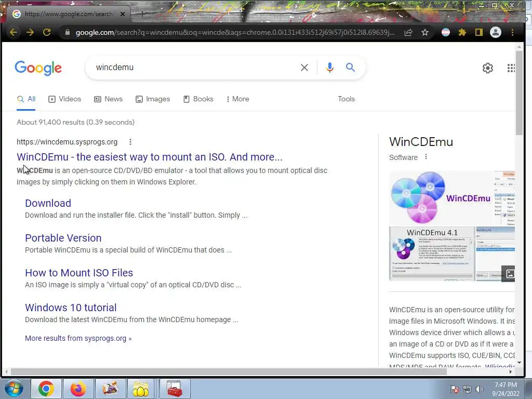This screenshot has width=532, height=399.
Task: Click the About 91,400 results text
Action: pos(75,122)
